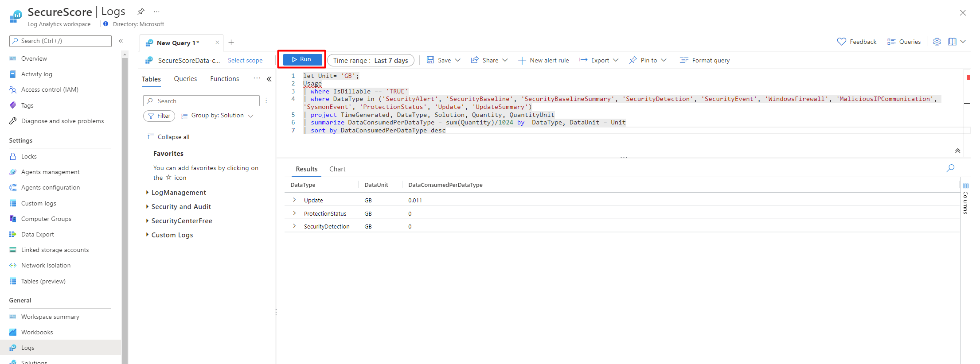Image resolution: width=980 pixels, height=364 pixels.
Task: Open Logs settings gear
Action: (937, 42)
